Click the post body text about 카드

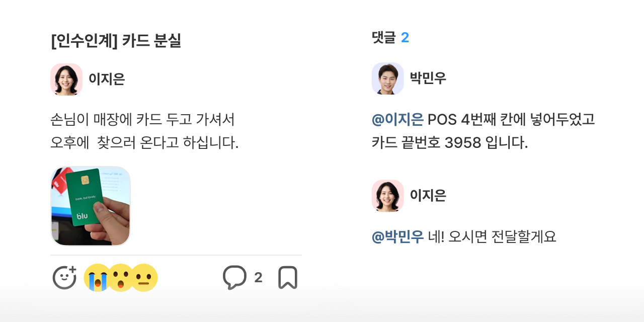[144, 131]
